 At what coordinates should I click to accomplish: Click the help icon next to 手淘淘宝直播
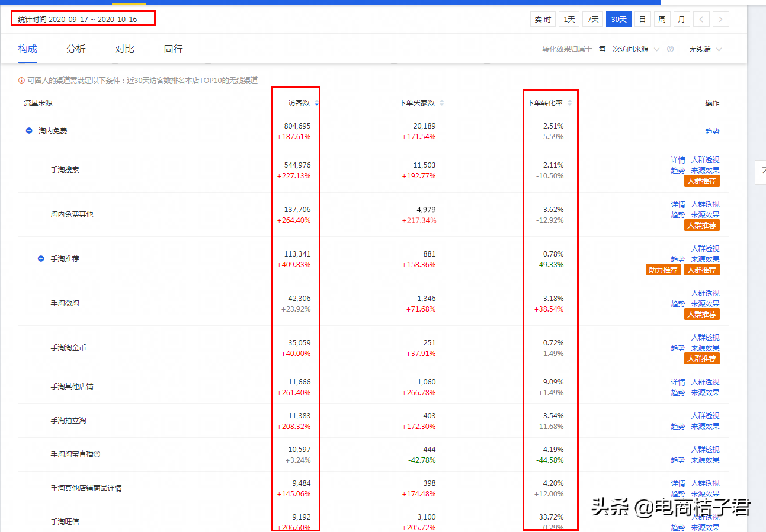pyautogui.click(x=97, y=454)
